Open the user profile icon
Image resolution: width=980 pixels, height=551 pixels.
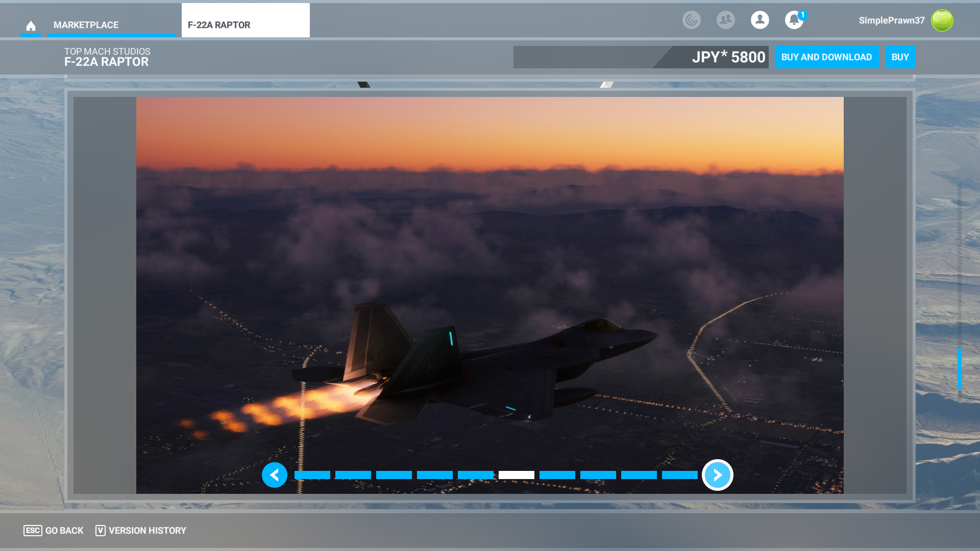point(759,20)
